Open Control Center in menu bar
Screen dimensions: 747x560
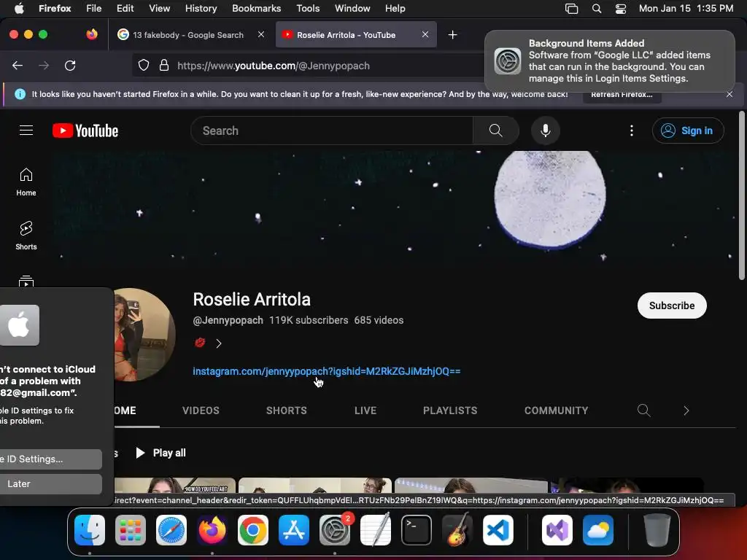[621, 9]
